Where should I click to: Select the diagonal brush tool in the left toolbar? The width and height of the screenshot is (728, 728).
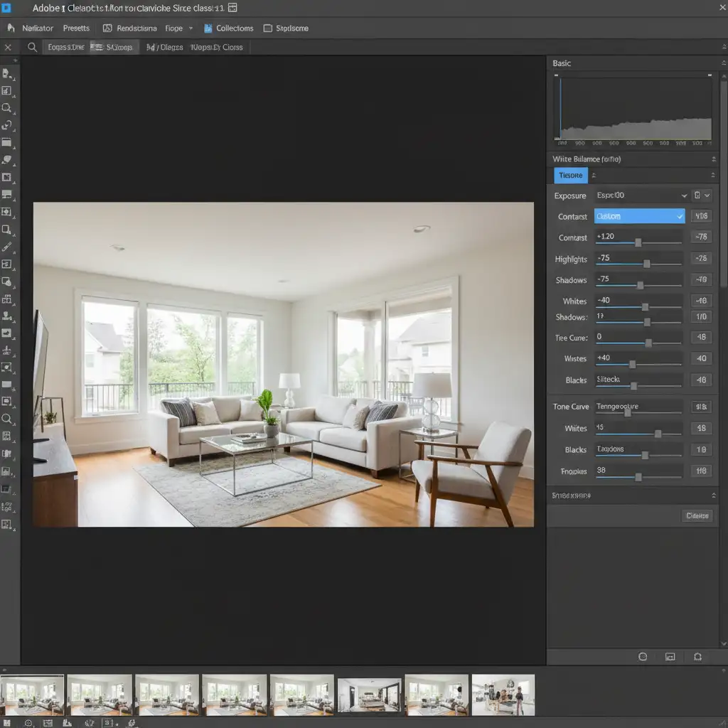click(7, 247)
